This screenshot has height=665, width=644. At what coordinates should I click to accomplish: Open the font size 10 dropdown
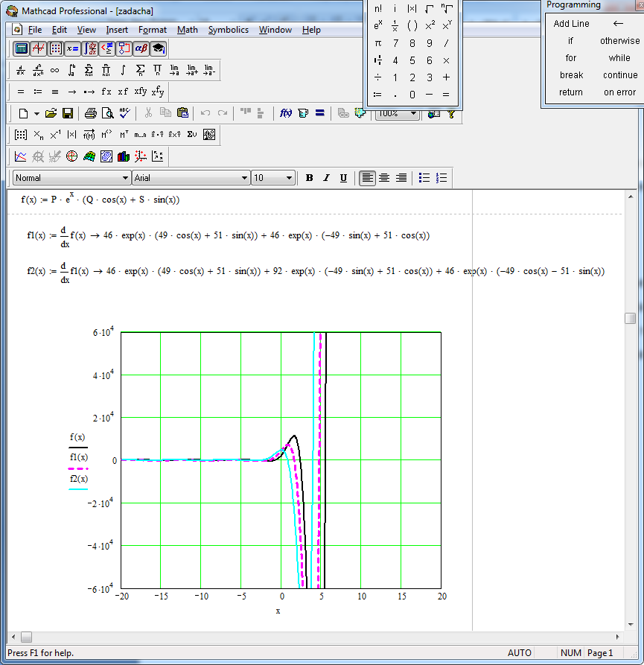pos(289,178)
